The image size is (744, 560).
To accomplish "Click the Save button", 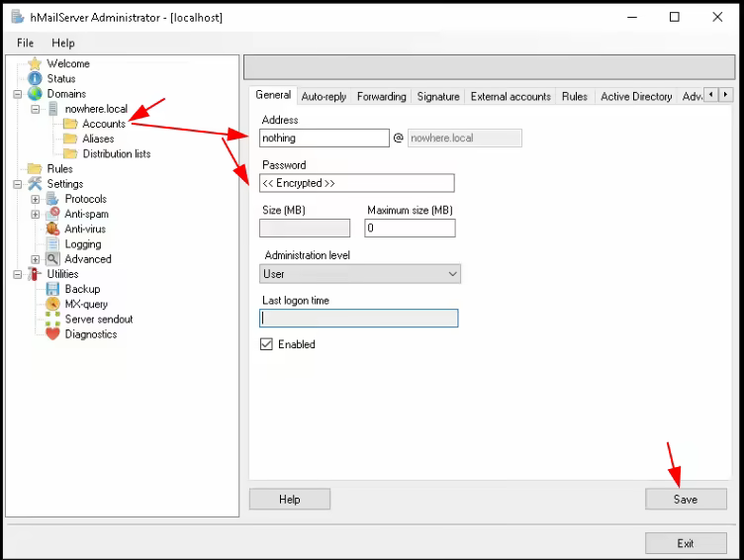I will click(x=686, y=500).
